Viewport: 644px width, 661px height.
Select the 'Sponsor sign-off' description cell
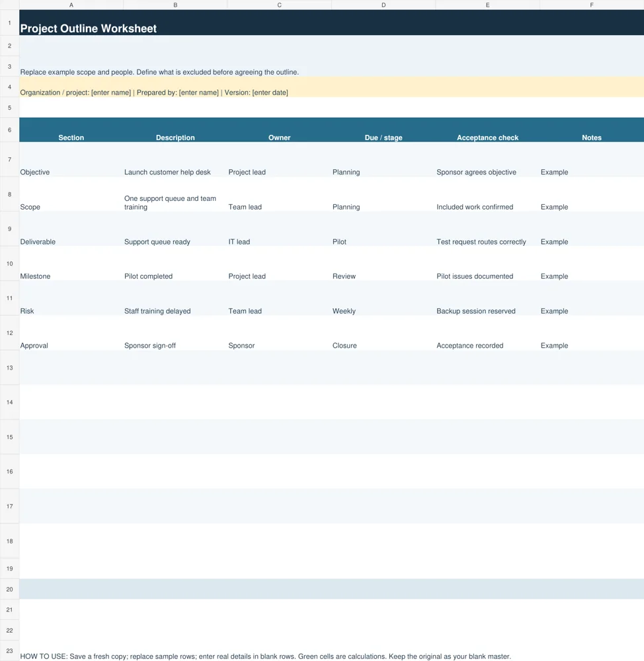pyautogui.click(x=175, y=332)
